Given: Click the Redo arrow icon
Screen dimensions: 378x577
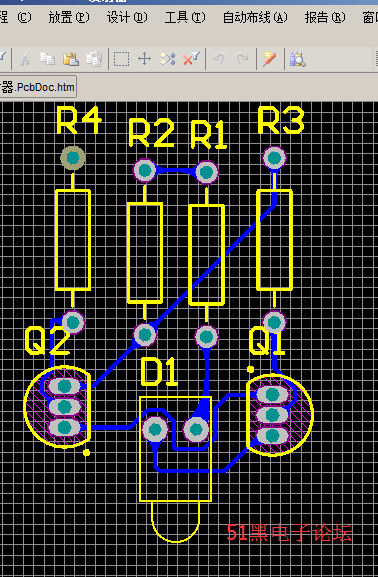Looking at the screenshot, I should 242,59.
